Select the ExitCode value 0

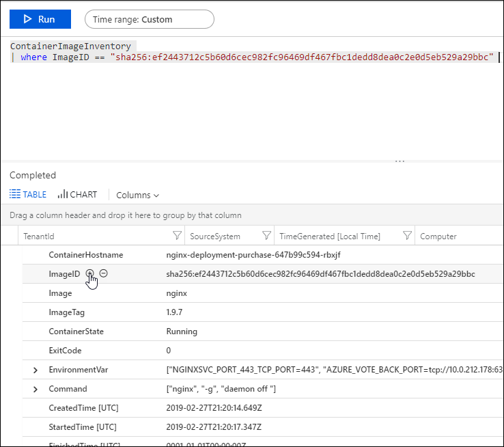coord(169,351)
